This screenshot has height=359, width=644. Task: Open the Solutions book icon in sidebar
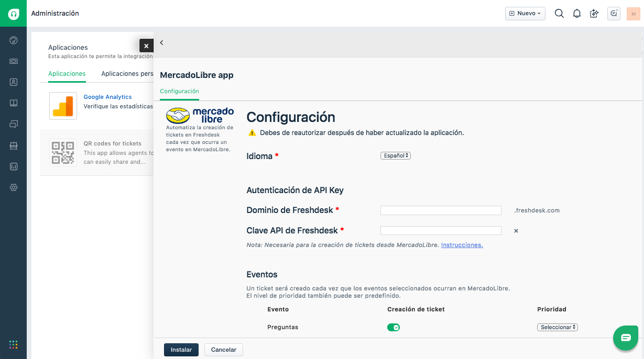click(x=14, y=103)
